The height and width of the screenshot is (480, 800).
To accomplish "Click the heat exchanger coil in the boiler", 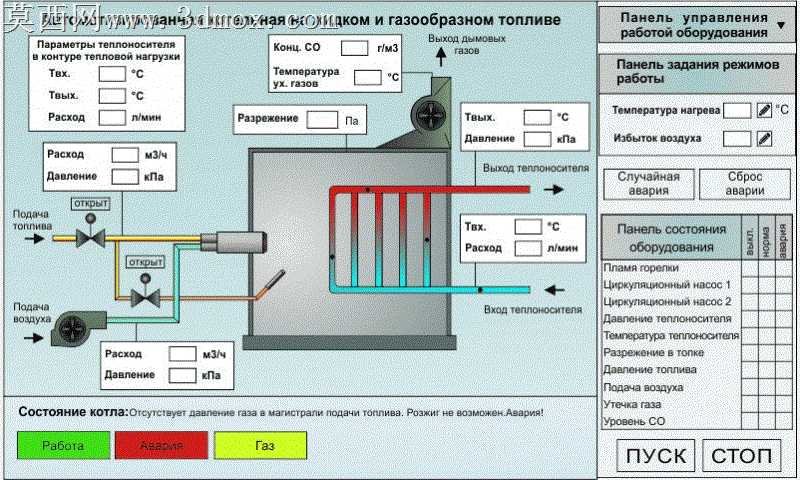I will 430,239.
